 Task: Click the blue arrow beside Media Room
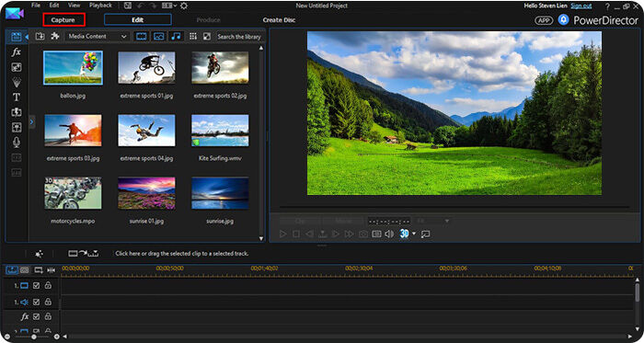pyautogui.click(x=27, y=37)
